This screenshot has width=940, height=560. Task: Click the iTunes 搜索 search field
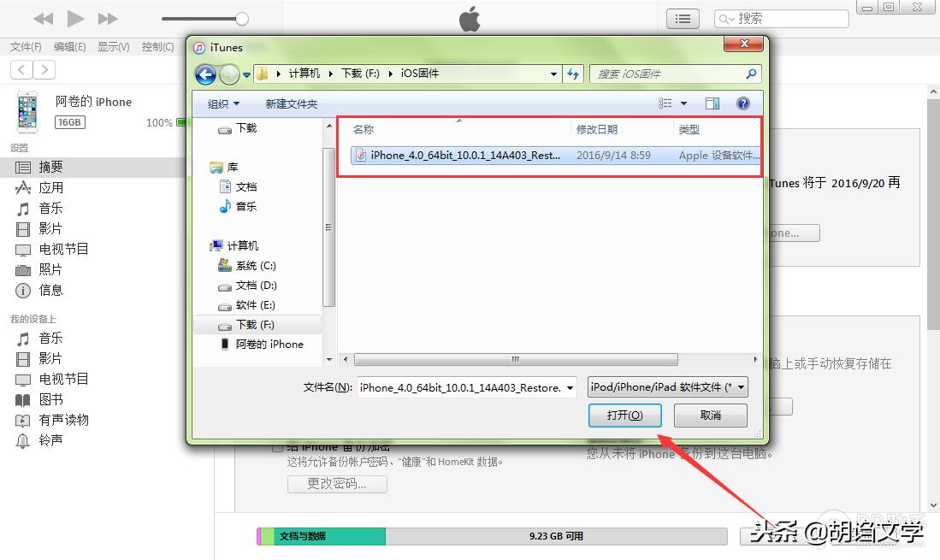coord(781,19)
